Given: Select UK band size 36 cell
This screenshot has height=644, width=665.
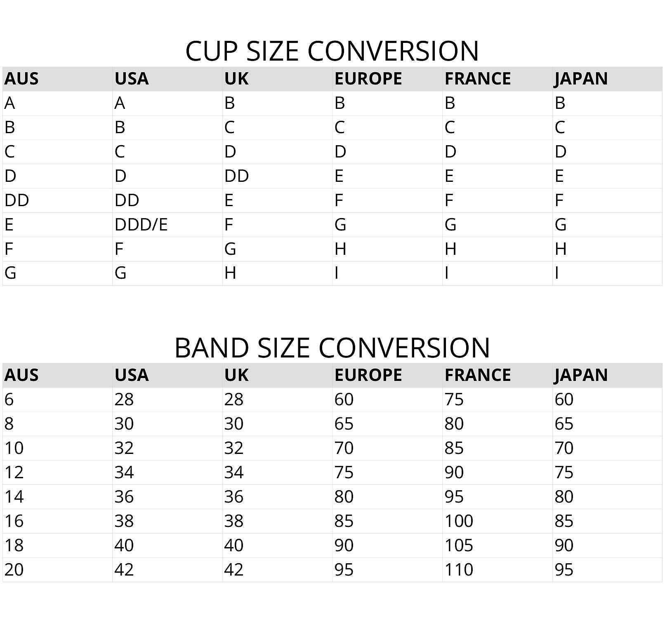Looking at the screenshot, I should [234, 497].
